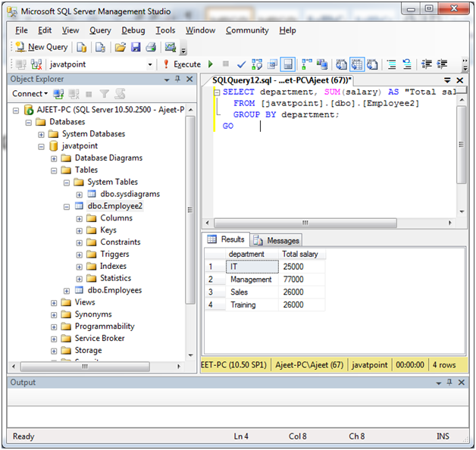
Task: Click the Management cell in results
Action: point(252,280)
